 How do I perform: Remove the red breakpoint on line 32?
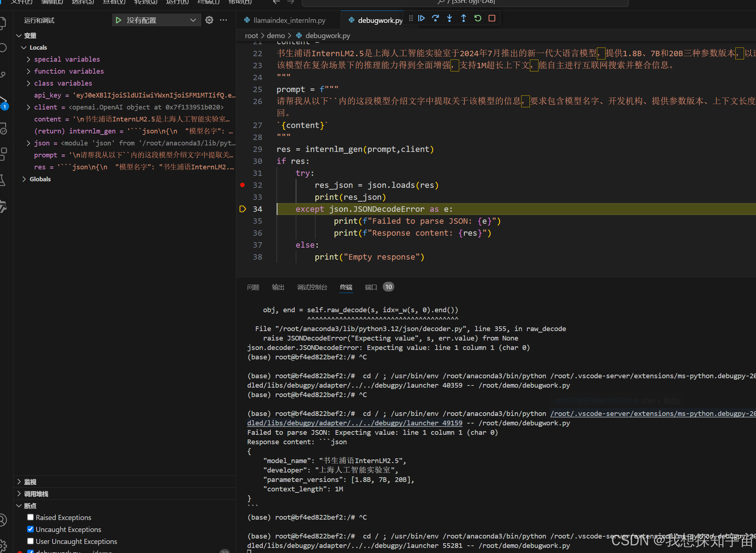(x=242, y=185)
